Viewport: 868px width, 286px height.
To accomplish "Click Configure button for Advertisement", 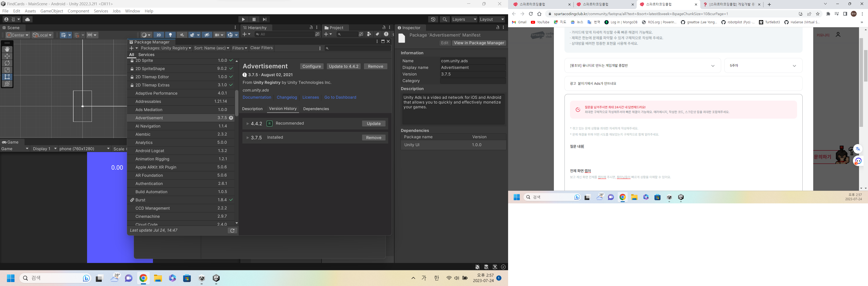I will click(x=311, y=66).
